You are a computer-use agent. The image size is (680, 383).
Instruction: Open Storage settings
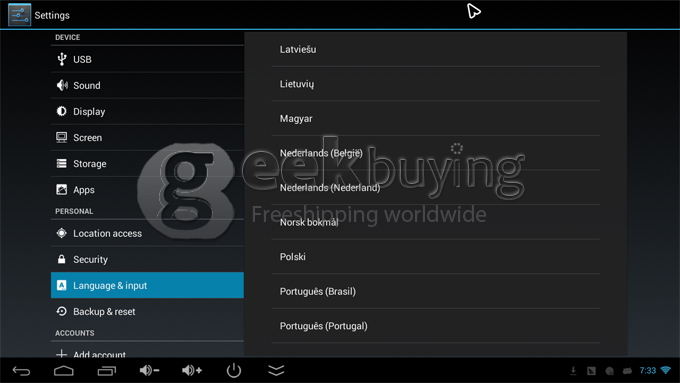147,164
